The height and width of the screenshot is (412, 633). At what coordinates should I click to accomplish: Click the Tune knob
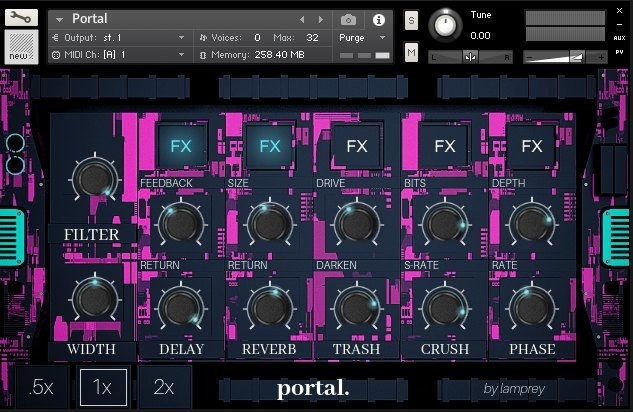click(x=445, y=25)
